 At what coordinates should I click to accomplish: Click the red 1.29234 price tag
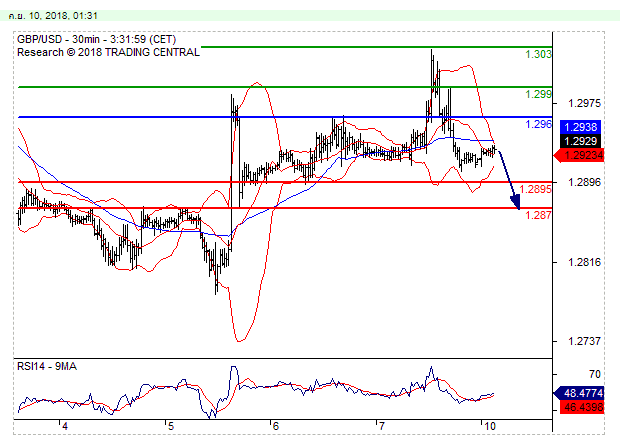click(x=580, y=155)
